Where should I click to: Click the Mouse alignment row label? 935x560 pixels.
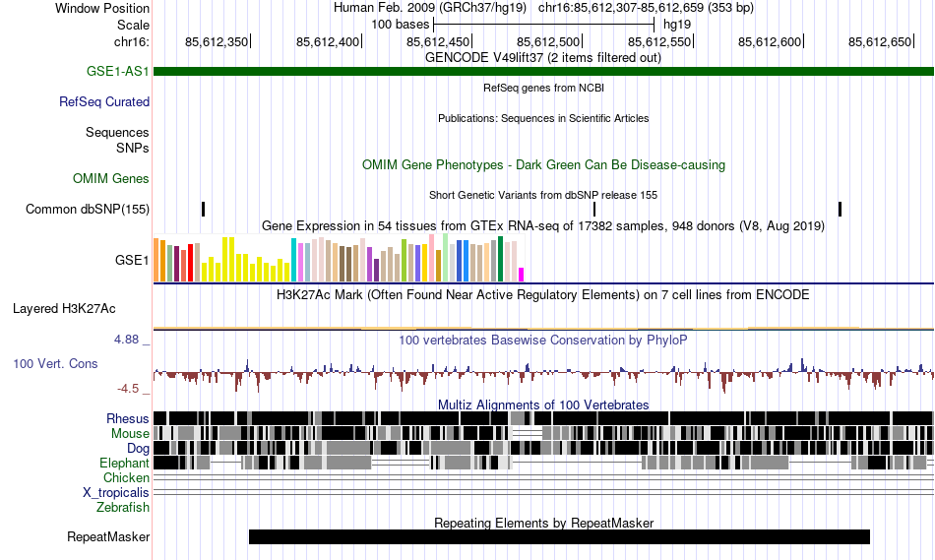pyautogui.click(x=130, y=434)
